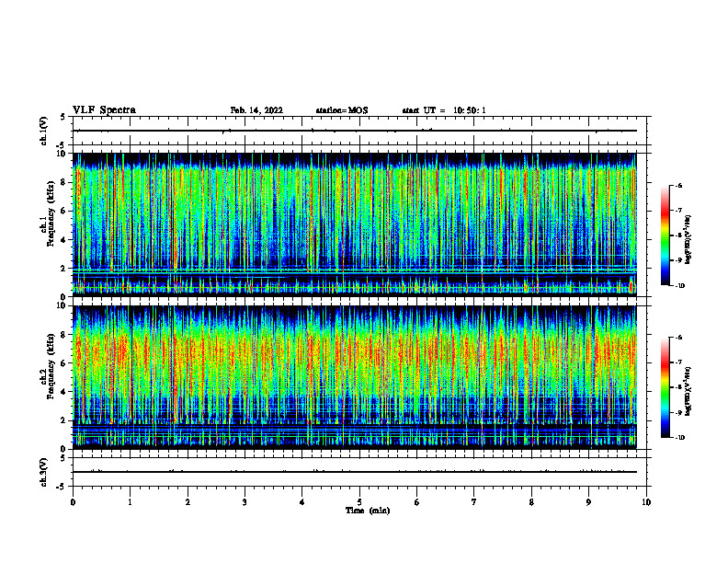This screenshot has width=728, height=563.
Task: Click the ch.1 spectrogram panel
Action: coord(355,224)
